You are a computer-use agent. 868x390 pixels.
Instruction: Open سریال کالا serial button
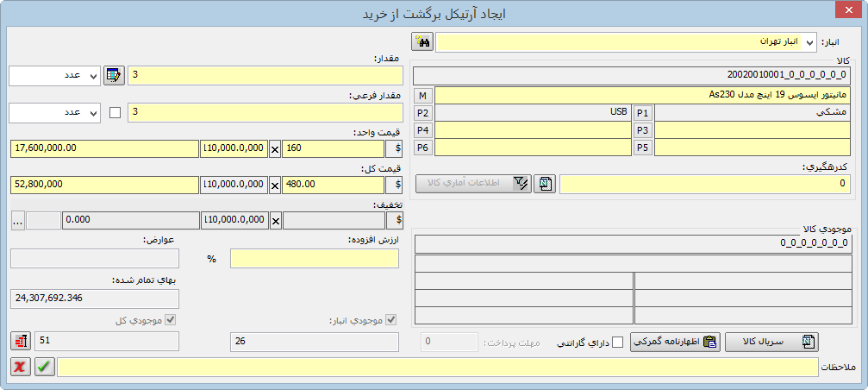tap(771, 342)
